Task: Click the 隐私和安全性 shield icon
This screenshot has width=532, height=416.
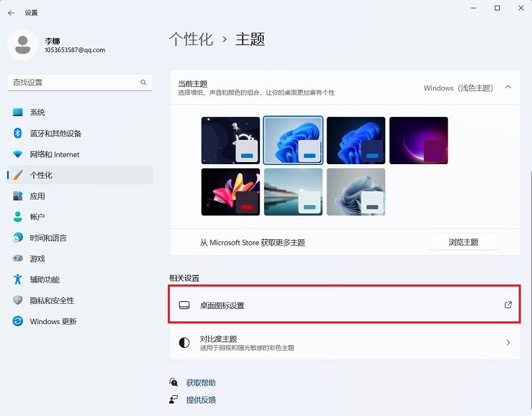Action: (x=17, y=300)
